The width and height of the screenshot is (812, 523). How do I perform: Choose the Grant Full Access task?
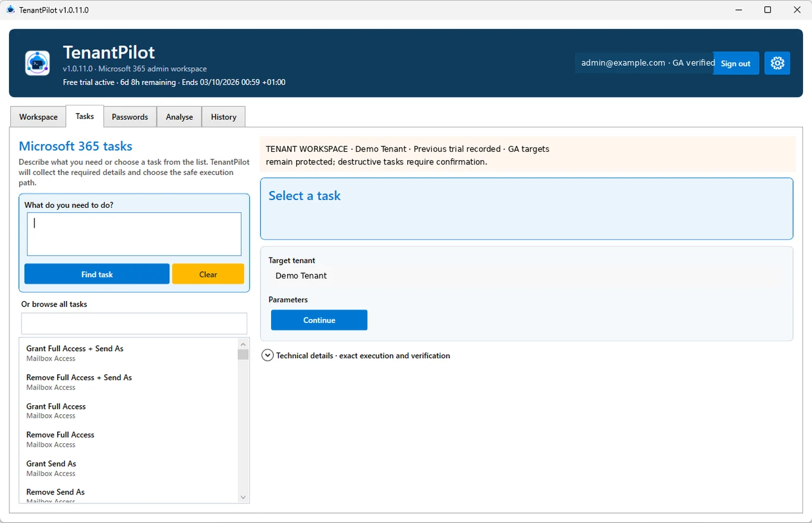128,411
